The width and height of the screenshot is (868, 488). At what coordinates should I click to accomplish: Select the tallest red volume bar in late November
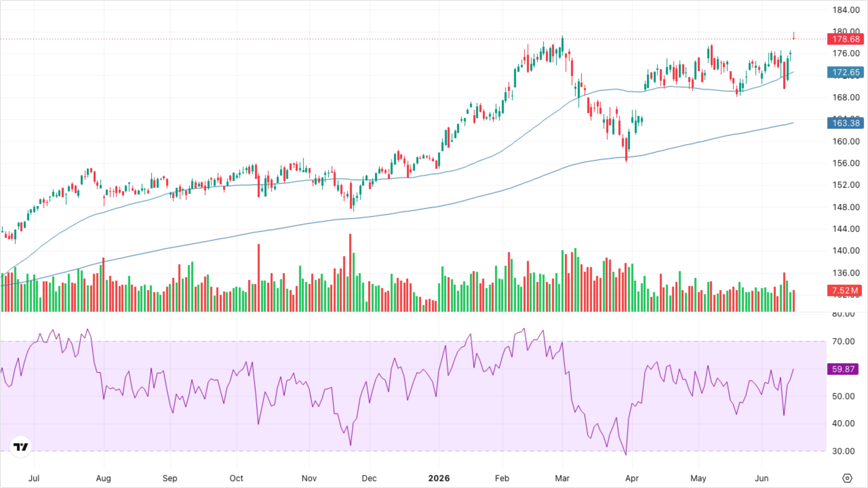[x=350, y=272]
